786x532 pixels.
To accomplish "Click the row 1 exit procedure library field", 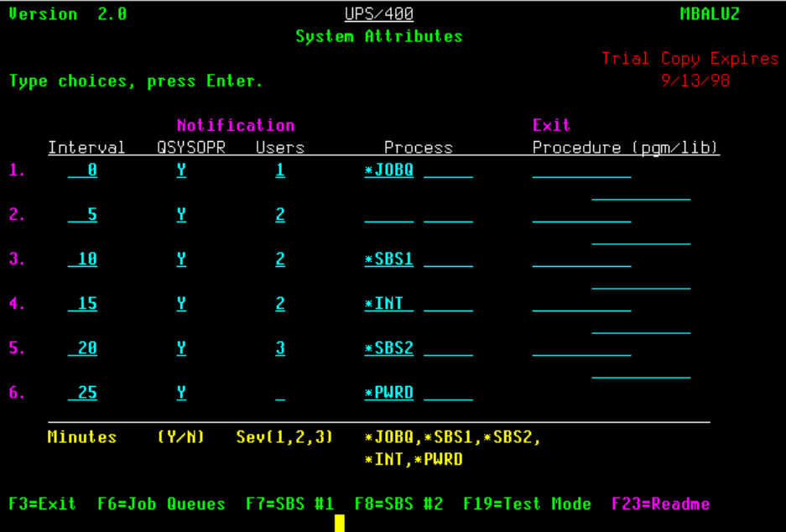I will click(x=641, y=194).
